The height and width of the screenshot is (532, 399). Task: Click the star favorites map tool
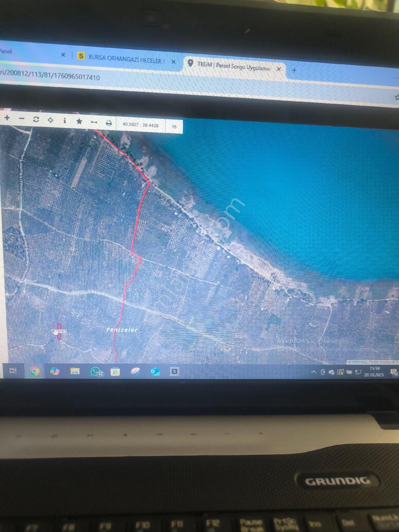point(79,121)
